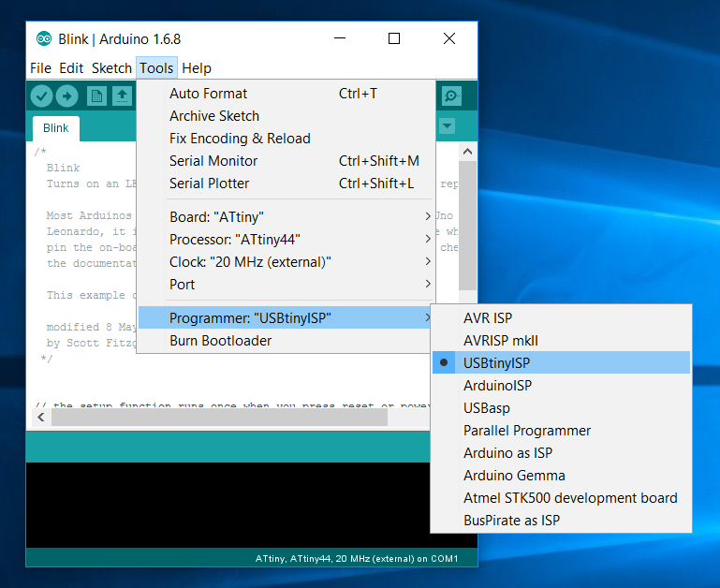Click the Open sketch up-arrow icon
720x588 pixels.
[x=122, y=96]
